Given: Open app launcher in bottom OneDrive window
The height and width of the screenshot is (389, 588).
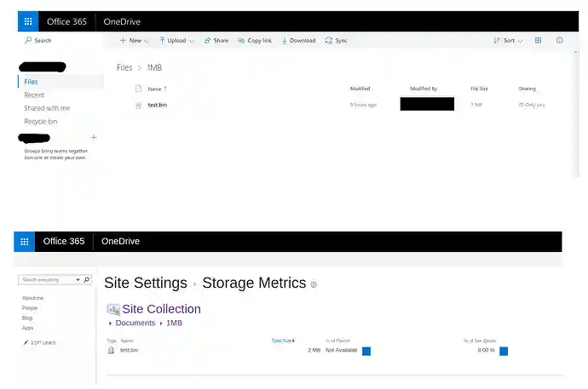Looking at the screenshot, I should pyautogui.click(x=25, y=242).
